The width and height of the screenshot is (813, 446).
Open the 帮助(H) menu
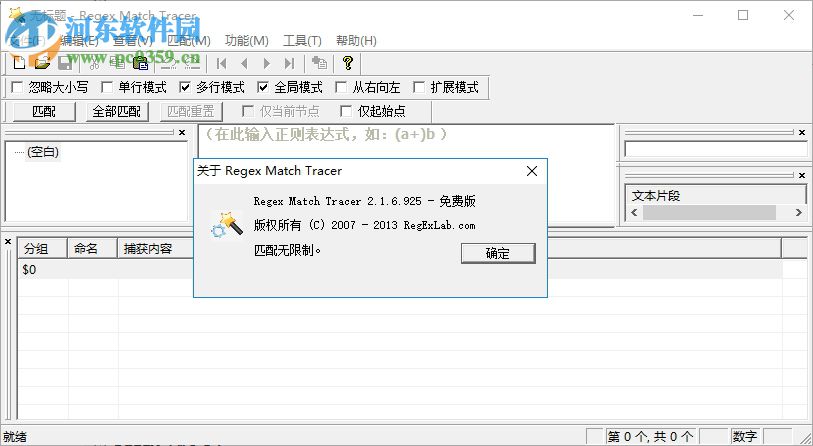click(356, 40)
